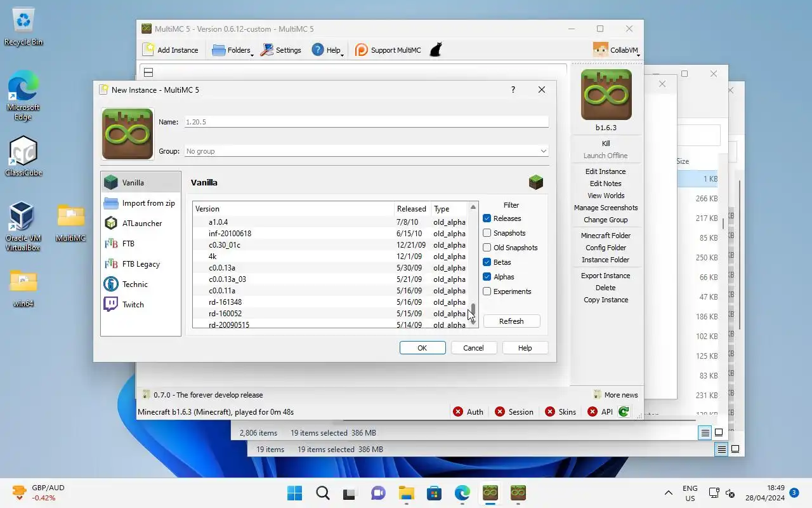Sort by the Version column header
This screenshot has width=812, height=508.
pyautogui.click(x=293, y=209)
